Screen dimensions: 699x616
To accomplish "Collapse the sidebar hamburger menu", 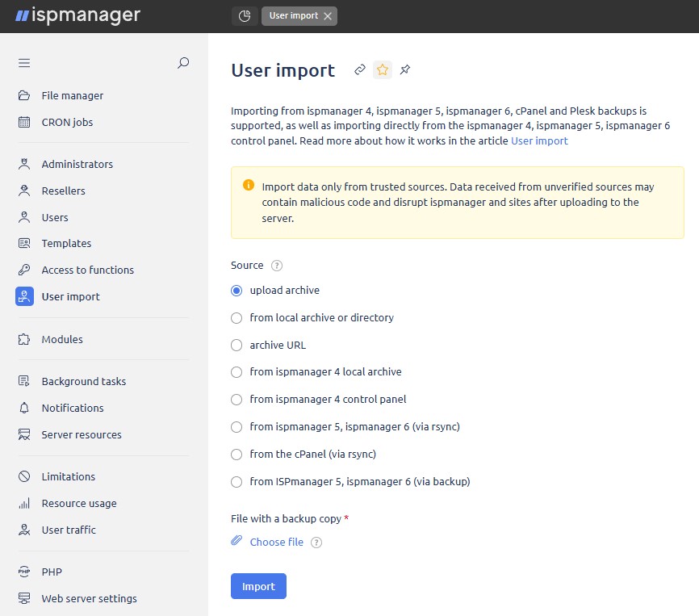I will 24,63.
